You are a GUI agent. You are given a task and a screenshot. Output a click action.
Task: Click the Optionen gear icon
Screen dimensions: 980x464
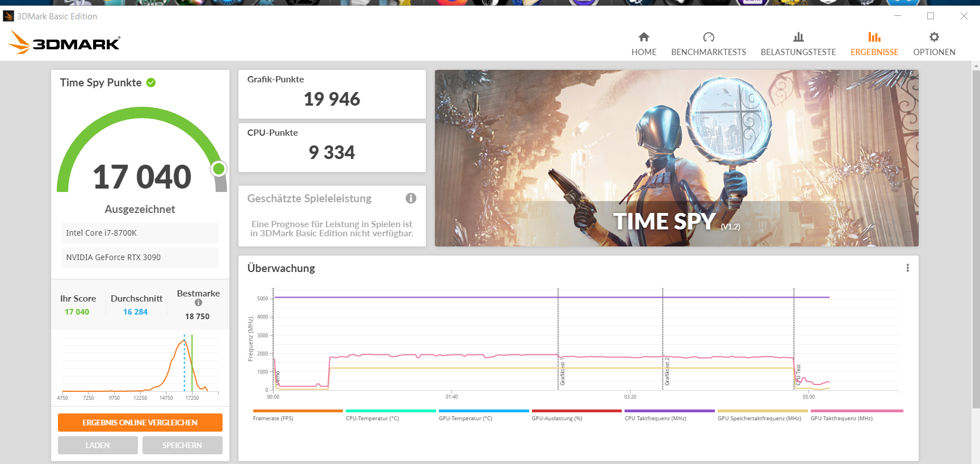[934, 37]
